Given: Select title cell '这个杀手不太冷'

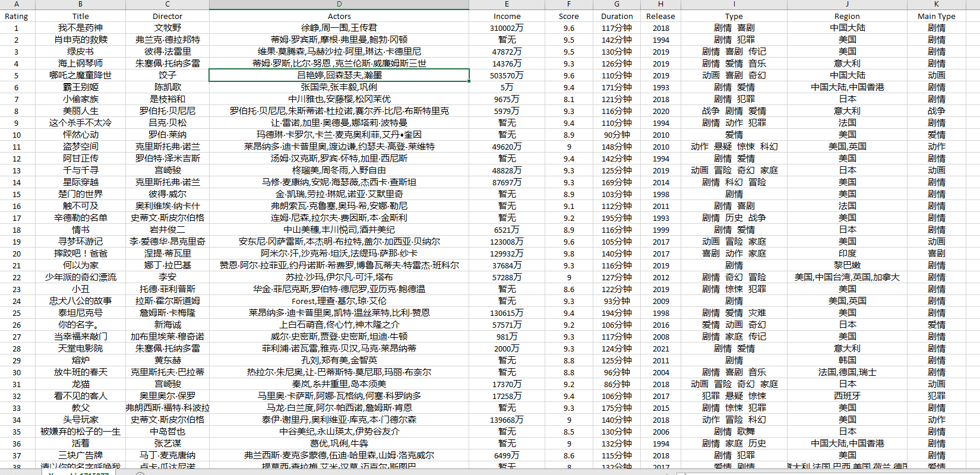Looking at the screenshot, I should click(x=80, y=123).
